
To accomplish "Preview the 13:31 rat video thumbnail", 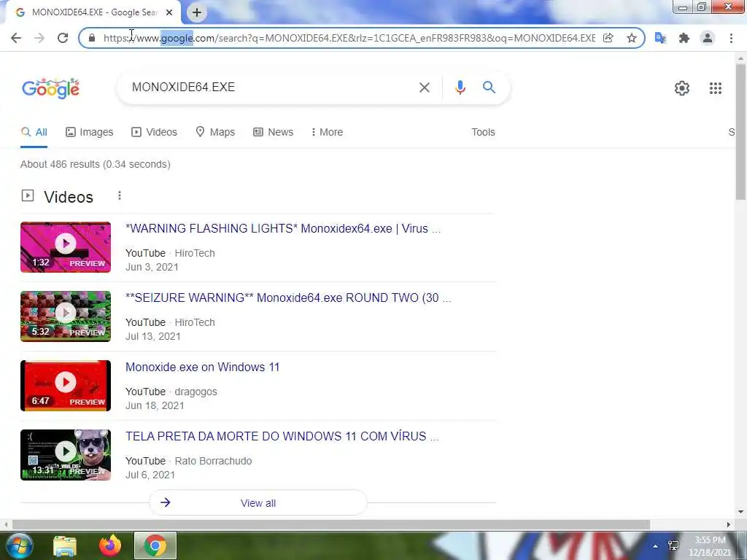I will [66, 455].
